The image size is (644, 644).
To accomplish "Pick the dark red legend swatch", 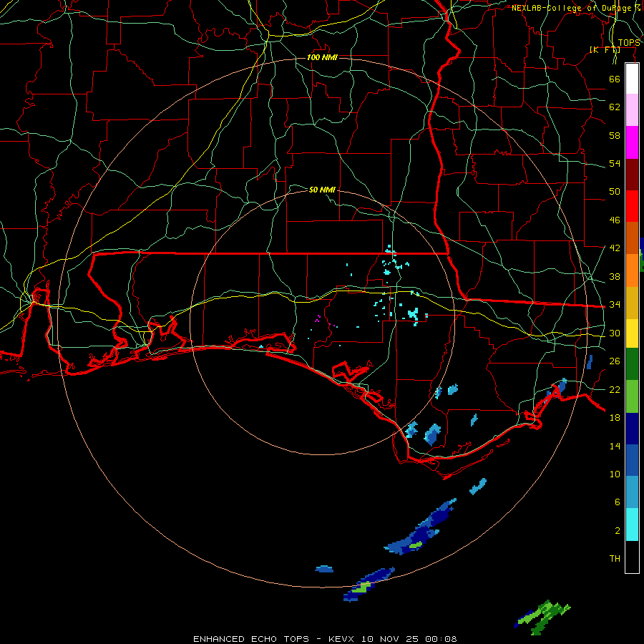I will point(632,175).
